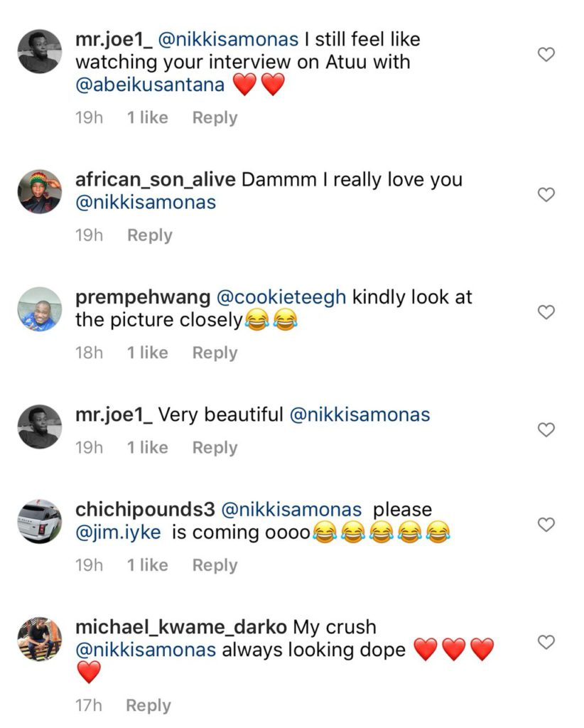Reply to mr.joe1_'s Atuu interview comment

click(215, 118)
